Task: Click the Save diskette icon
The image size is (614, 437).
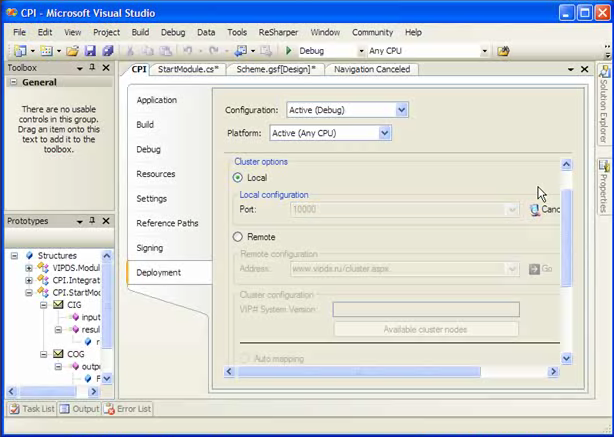Action: 89,51
